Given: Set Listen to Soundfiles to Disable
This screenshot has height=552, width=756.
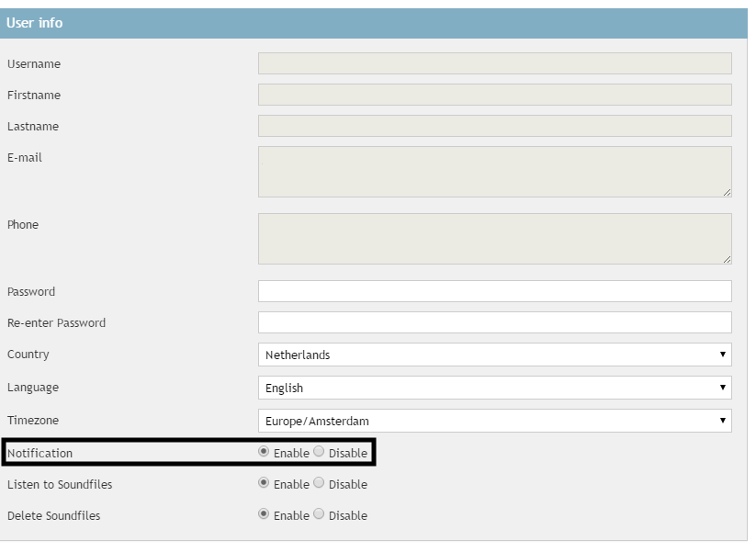Looking at the screenshot, I should pos(320,483).
